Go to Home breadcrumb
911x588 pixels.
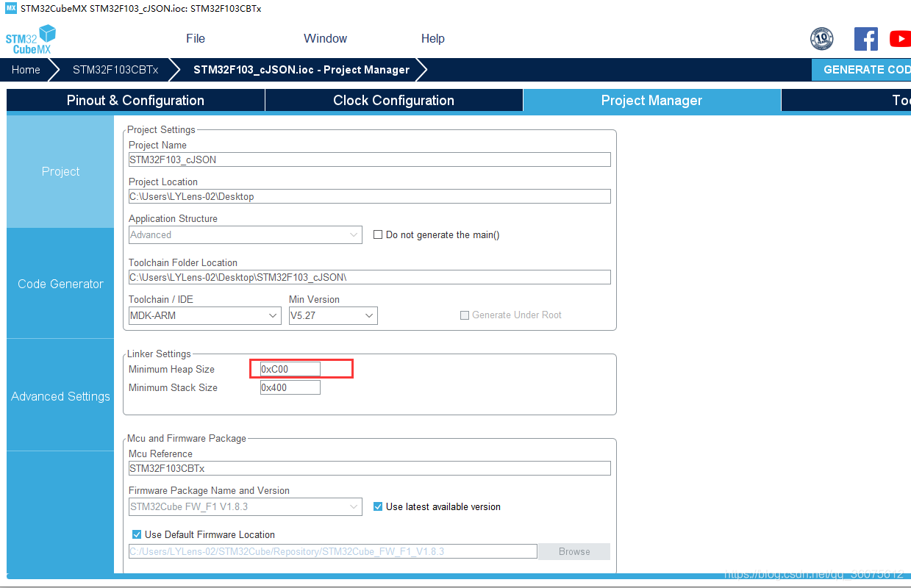click(26, 70)
